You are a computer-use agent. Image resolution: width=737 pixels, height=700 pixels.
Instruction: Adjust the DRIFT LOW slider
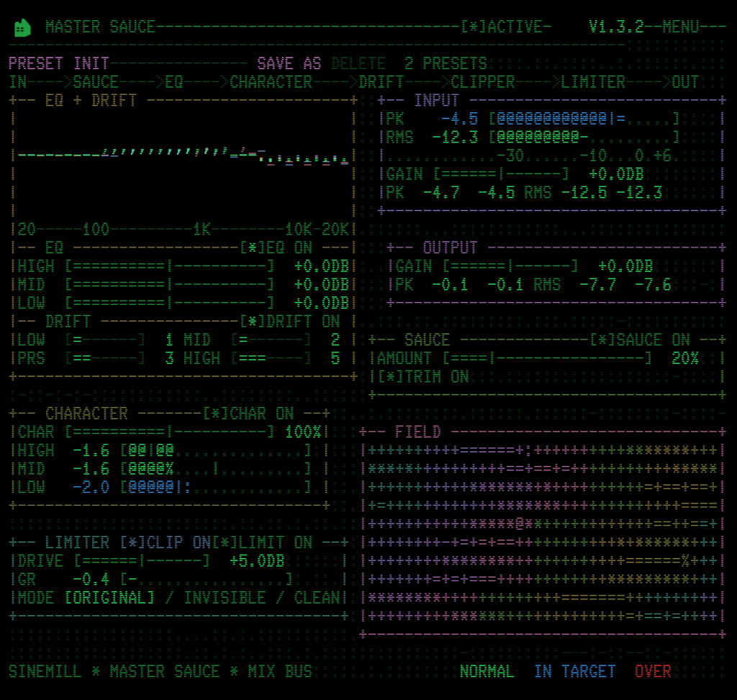[x=105, y=340]
